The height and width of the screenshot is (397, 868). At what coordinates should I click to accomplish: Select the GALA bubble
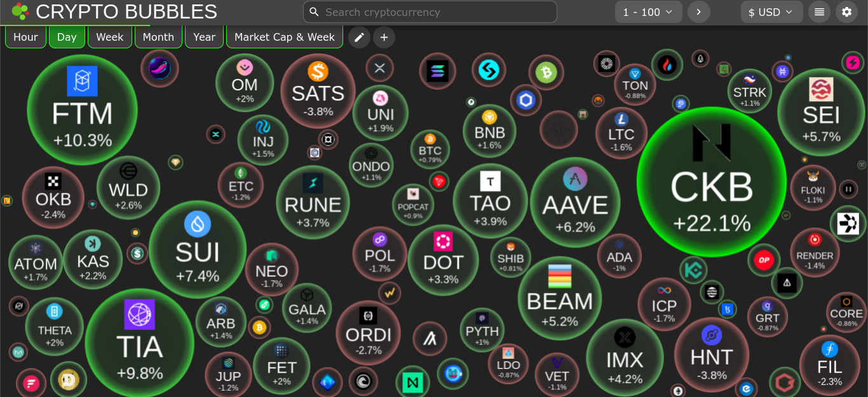point(307,308)
